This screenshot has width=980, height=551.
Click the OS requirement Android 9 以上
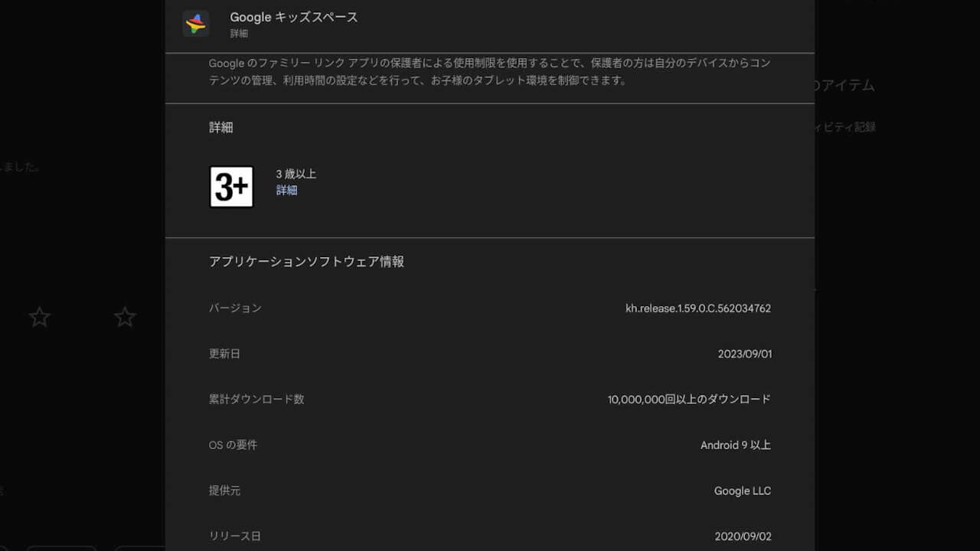point(735,445)
